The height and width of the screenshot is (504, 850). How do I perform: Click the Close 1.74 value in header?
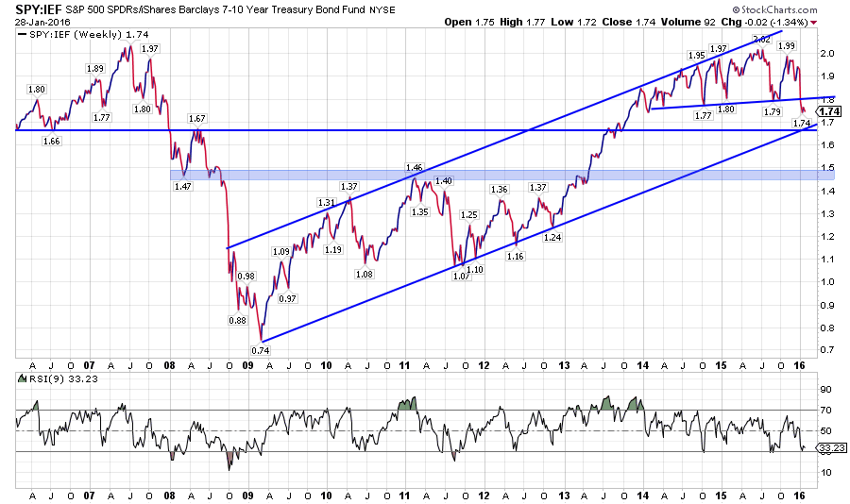[x=629, y=23]
